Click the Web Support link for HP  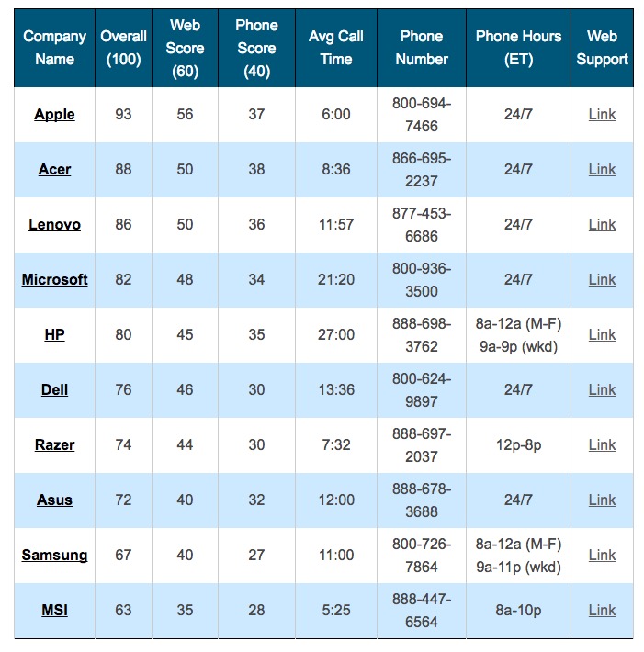coord(602,335)
